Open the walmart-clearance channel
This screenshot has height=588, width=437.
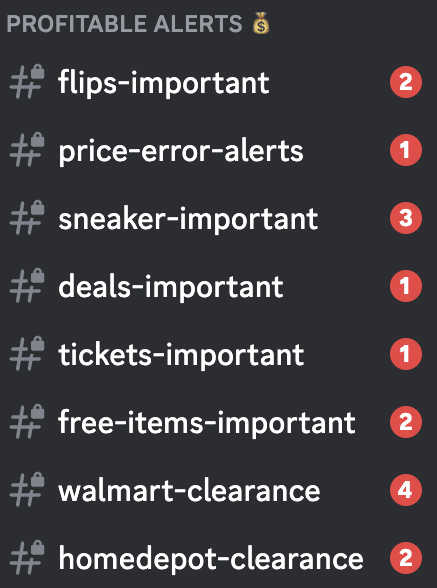pyautogui.click(x=218, y=490)
